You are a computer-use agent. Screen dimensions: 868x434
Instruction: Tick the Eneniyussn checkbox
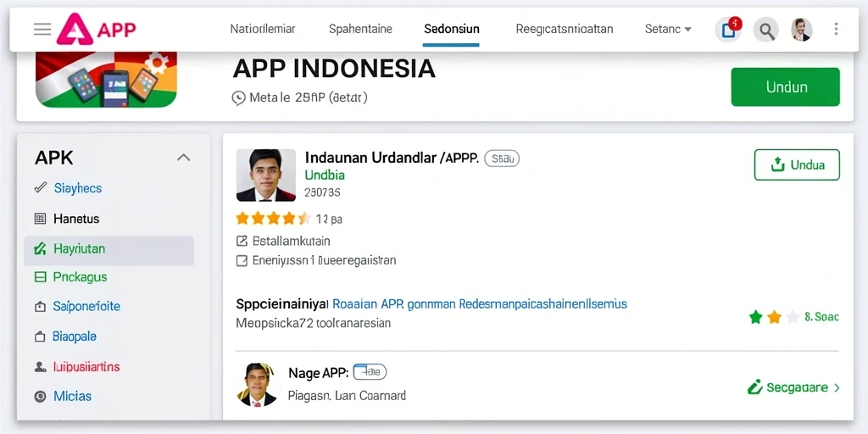tap(242, 260)
